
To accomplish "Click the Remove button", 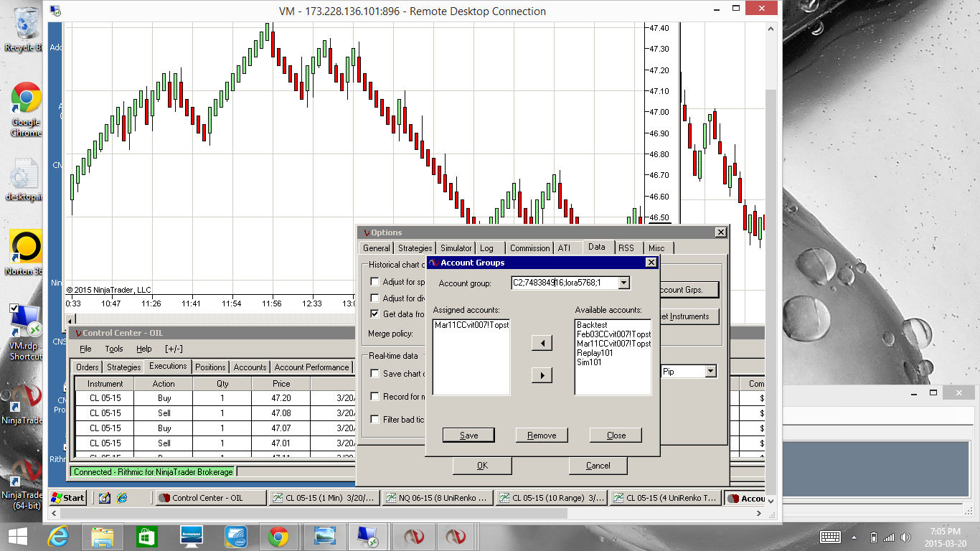I will click(542, 435).
